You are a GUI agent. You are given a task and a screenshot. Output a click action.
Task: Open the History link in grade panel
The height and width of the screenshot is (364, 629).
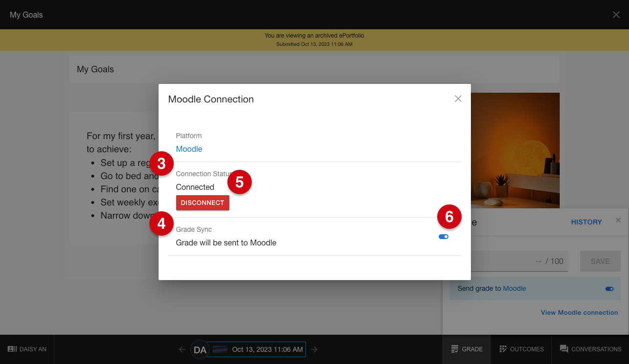click(586, 222)
